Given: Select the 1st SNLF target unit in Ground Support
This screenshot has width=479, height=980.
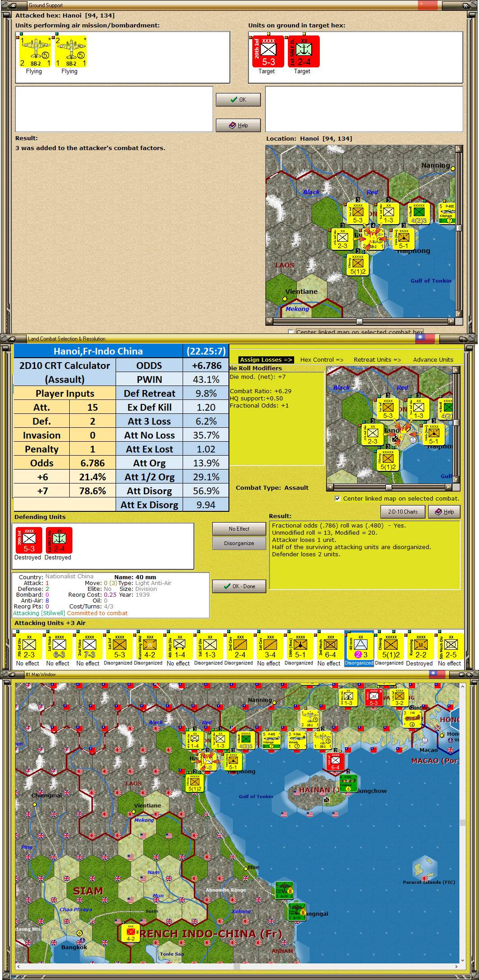Looking at the screenshot, I should click(x=304, y=52).
